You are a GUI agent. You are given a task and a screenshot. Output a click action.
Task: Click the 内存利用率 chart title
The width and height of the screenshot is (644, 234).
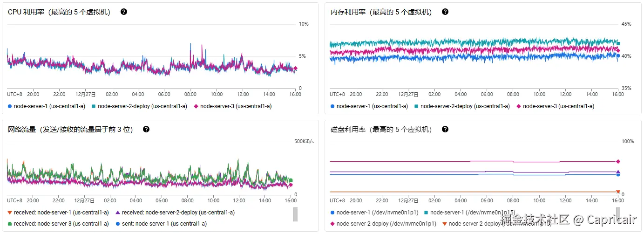pos(381,12)
